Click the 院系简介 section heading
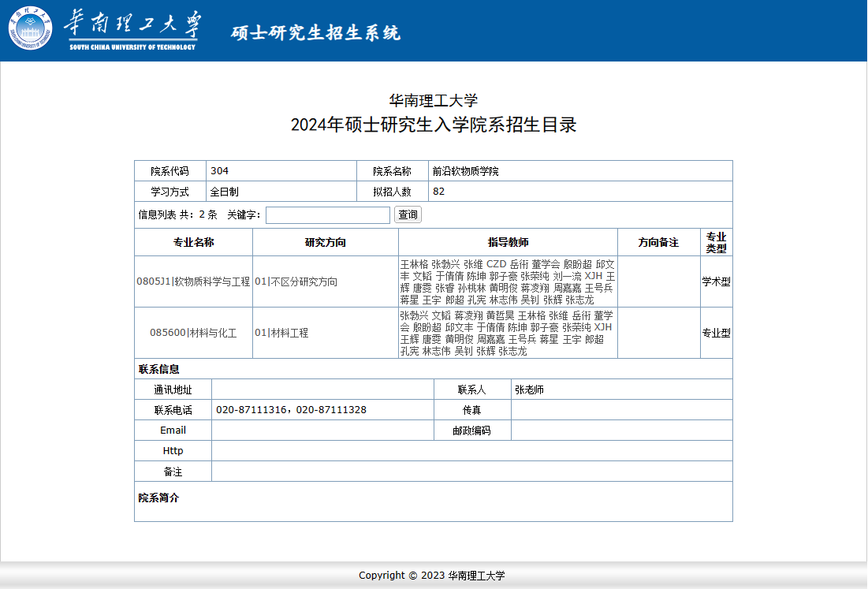The image size is (868, 589). tap(159, 498)
